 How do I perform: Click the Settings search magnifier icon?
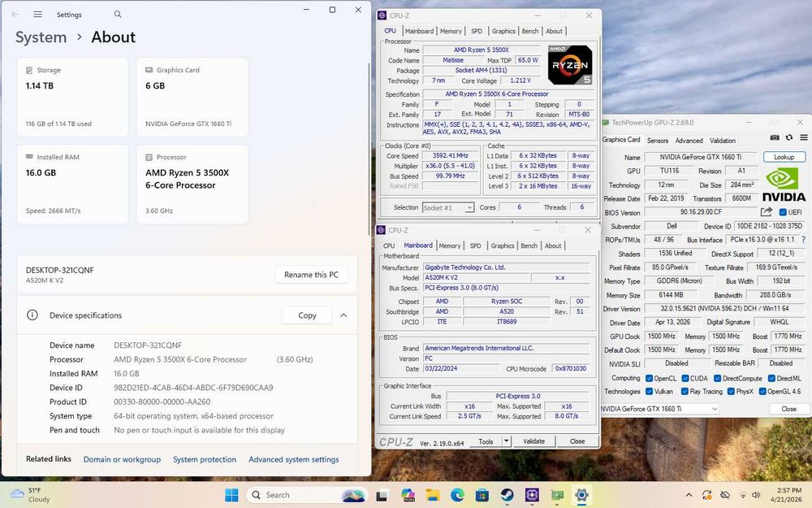point(118,15)
